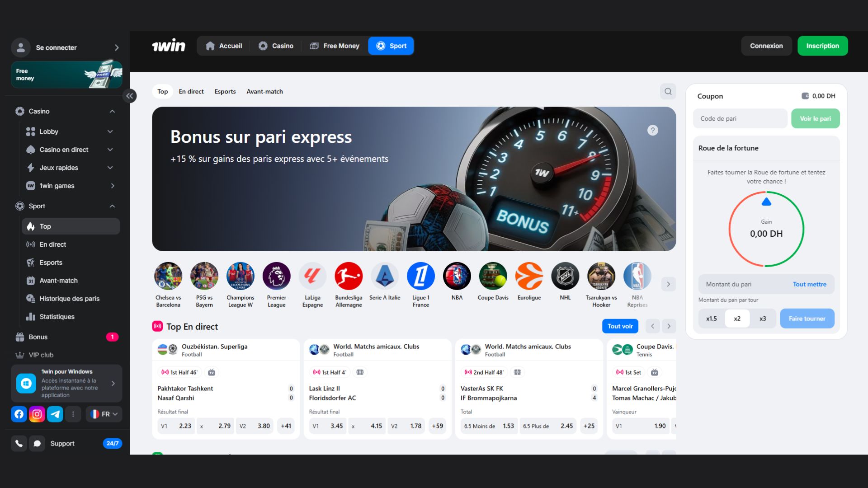Collapse the Sport sidebar section

coord(112,206)
